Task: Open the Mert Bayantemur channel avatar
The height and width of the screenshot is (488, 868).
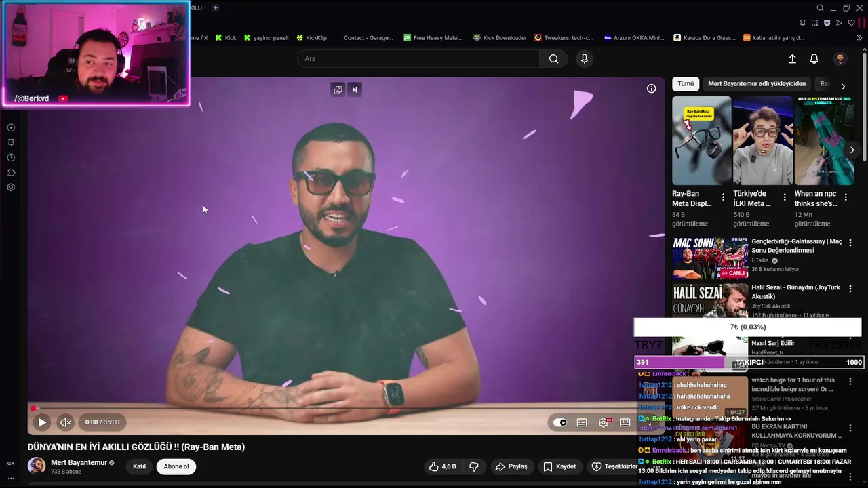Action: (x=37, y=466)
